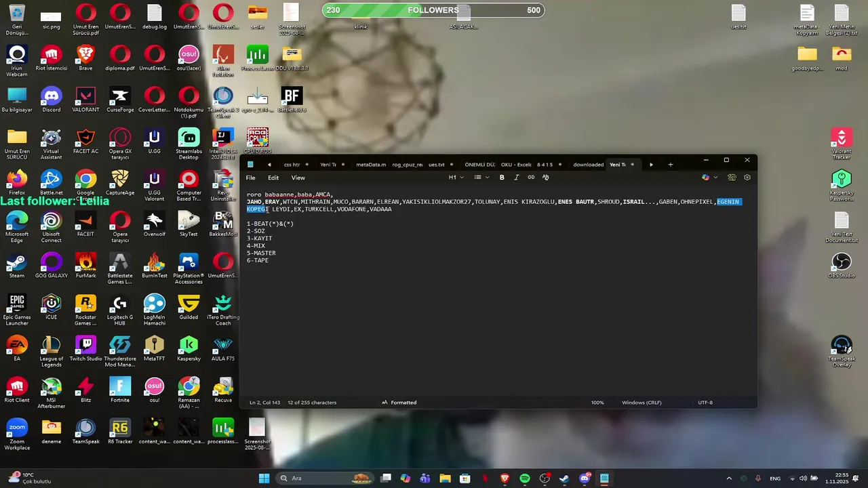Open Valorant Tracker desktop shortcut
This screenshot has height=488, width=868.
point(842,144)
